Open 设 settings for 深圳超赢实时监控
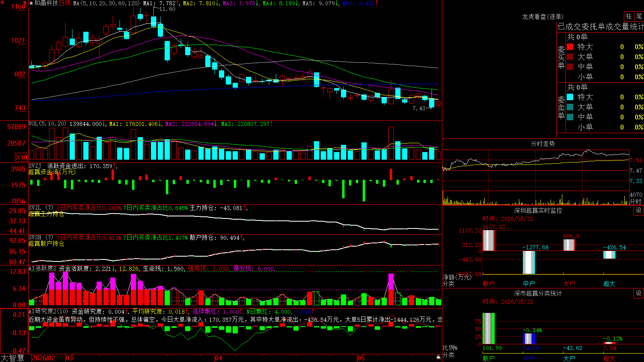The width and height of the screenshot is (644, 362). point(639,210)
